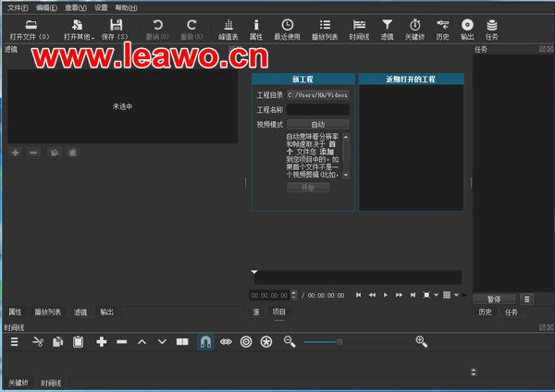The image size is (555, 392).
Task: Show the 播放列表 playlist toolbar icon
Action: click(325, 29)
